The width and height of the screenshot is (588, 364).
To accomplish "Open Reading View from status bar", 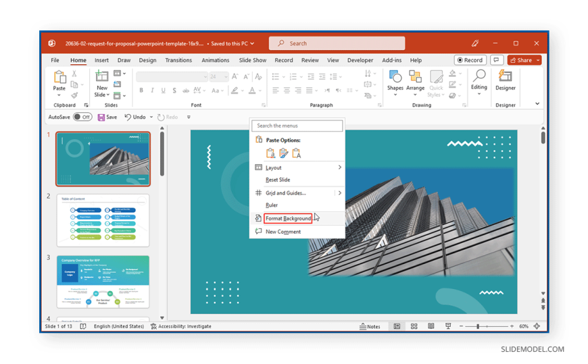I will coord(431,326).
